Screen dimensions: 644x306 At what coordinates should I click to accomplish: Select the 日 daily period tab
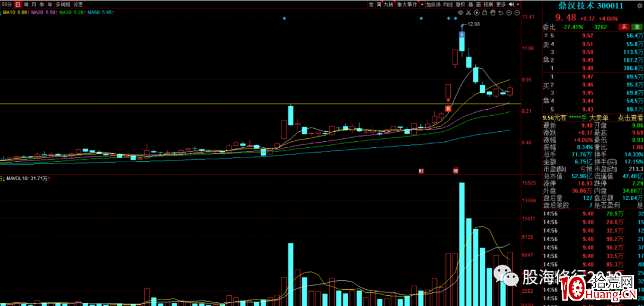[17, 5]
